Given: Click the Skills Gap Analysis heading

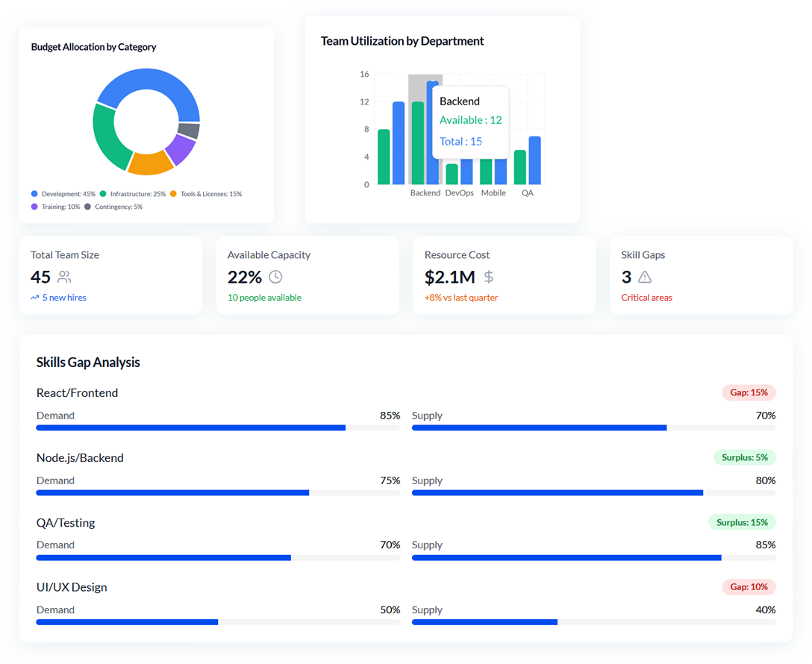Looking at the screenshot, I should (x=88, y=363).
